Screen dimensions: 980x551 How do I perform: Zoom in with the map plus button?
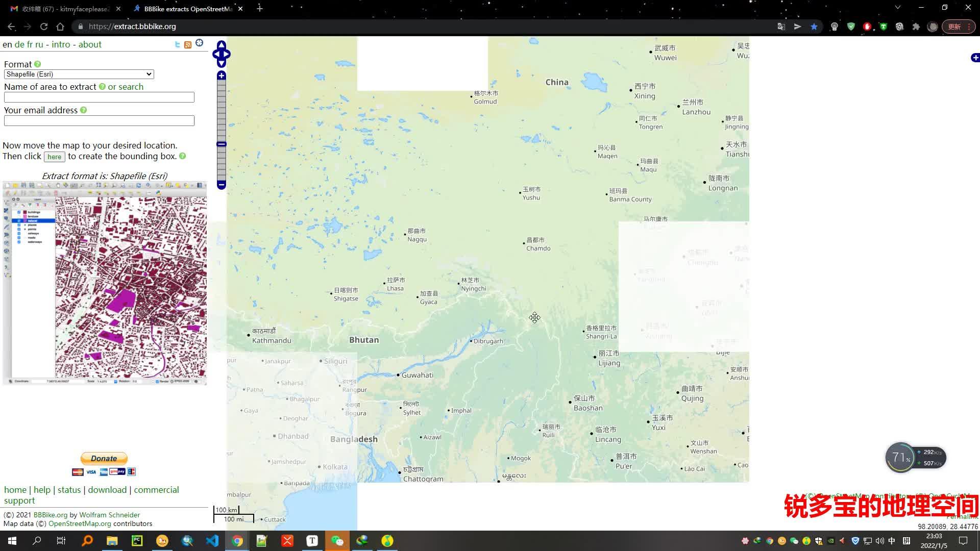(x=222, y=76)
